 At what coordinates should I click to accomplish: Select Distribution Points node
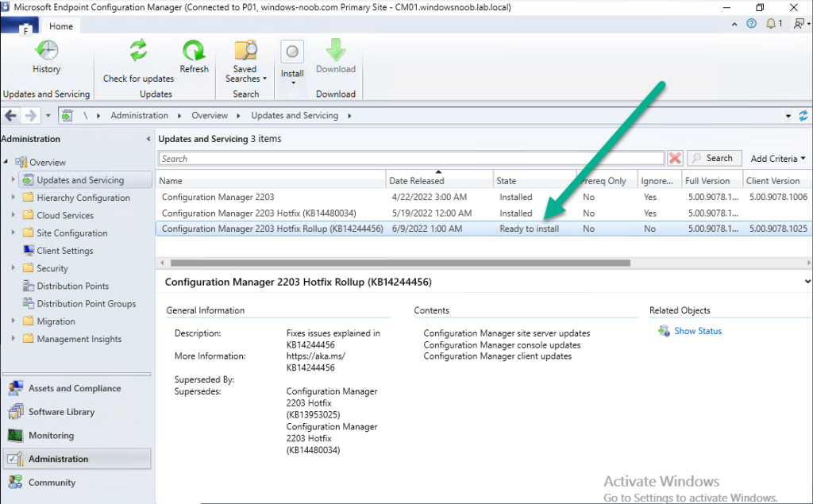pos(72,286)
